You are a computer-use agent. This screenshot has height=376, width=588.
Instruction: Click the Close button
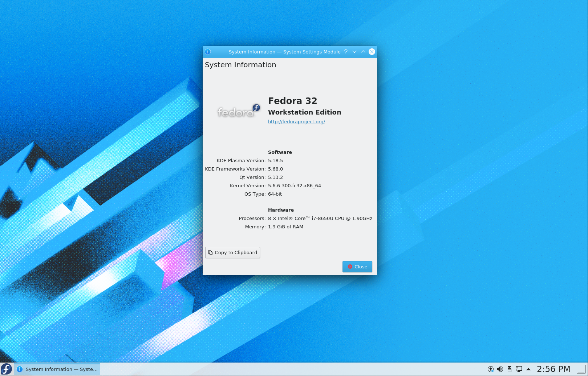click(x=357, y=267)
